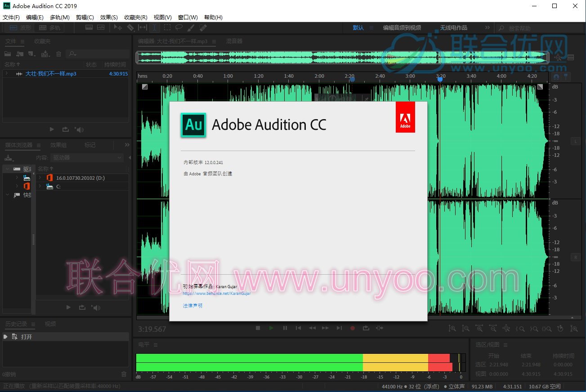Select the Move tool

[118, 28]
